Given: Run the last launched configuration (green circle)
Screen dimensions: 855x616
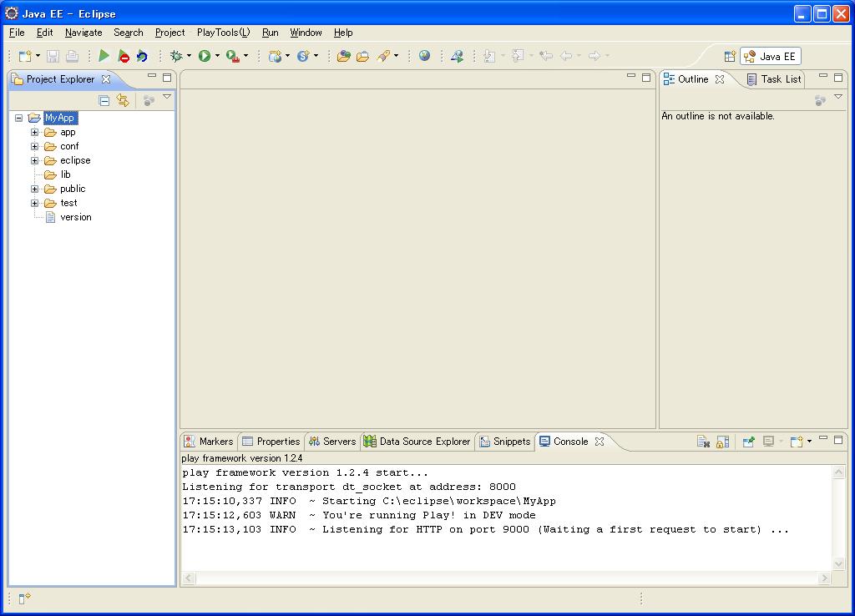Looking at the screenshot, I should 205,56.
